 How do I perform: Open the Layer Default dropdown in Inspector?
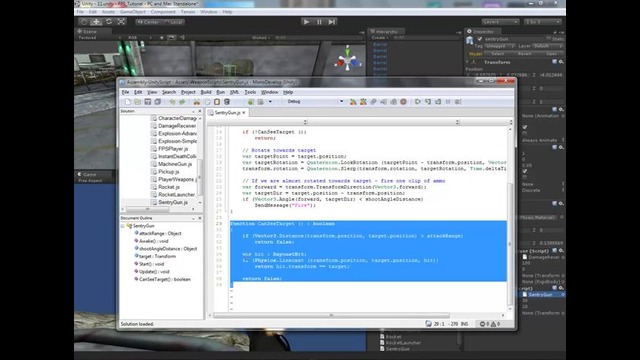pyautogui.click(x=549, y=46)
